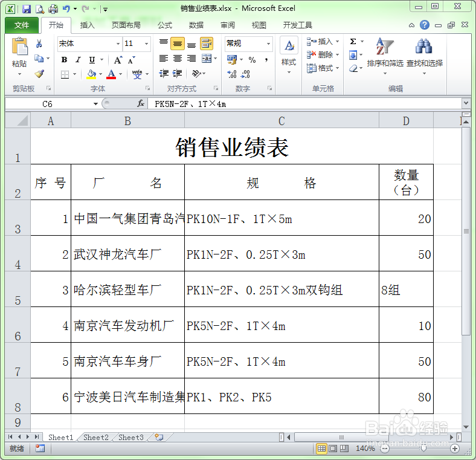Click the percent style icon
This screenshot has width=476, height=460.
click(x=252, y=60)
